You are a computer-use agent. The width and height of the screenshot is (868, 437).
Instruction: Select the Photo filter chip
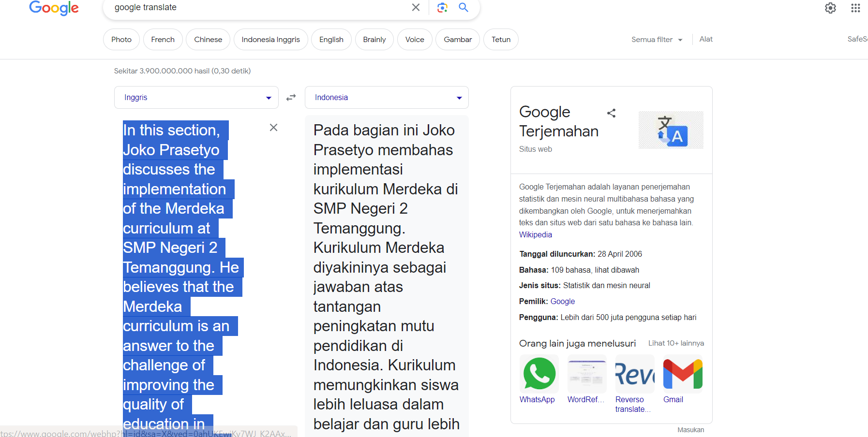[121, 40]
